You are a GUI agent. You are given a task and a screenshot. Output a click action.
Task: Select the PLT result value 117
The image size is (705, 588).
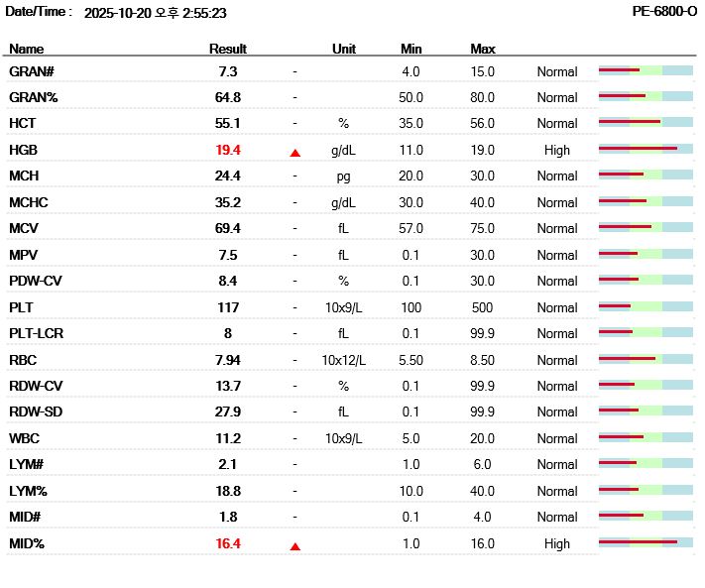tap(228, 307)
